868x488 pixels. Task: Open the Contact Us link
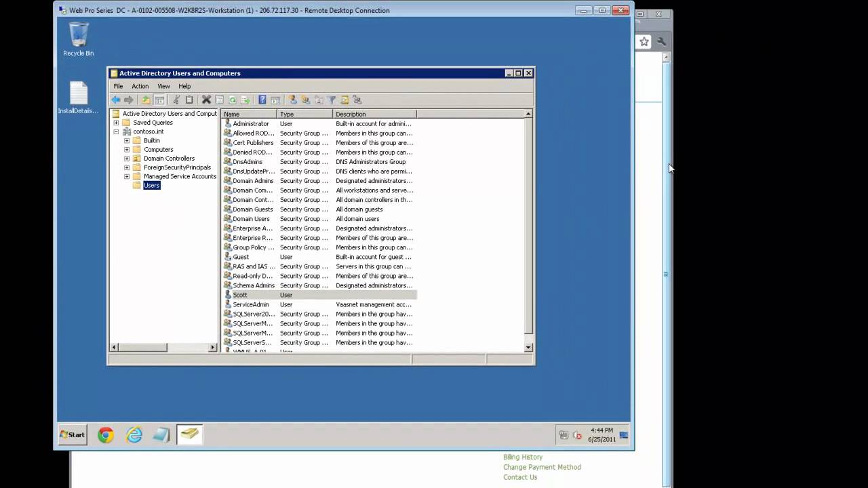520,477
